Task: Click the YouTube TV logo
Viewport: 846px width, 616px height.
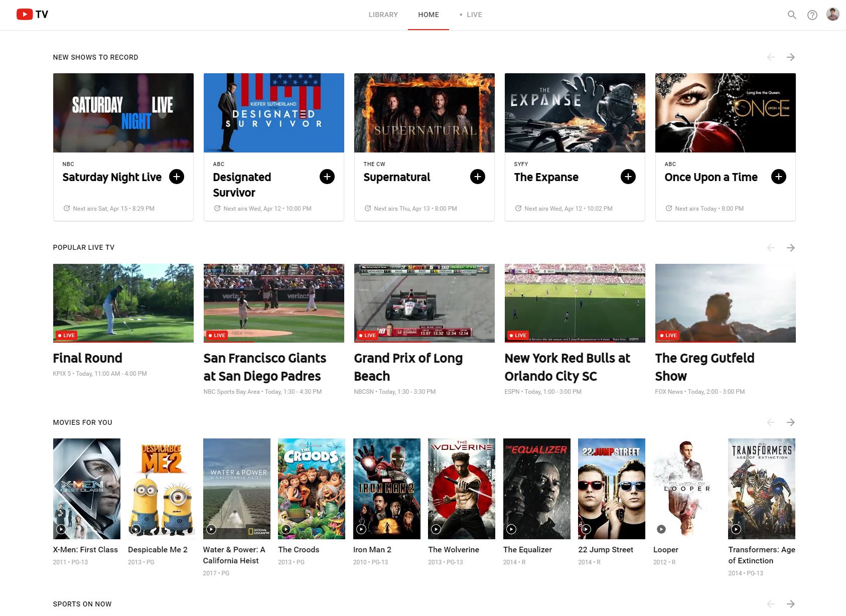Action: pos(32,15)
